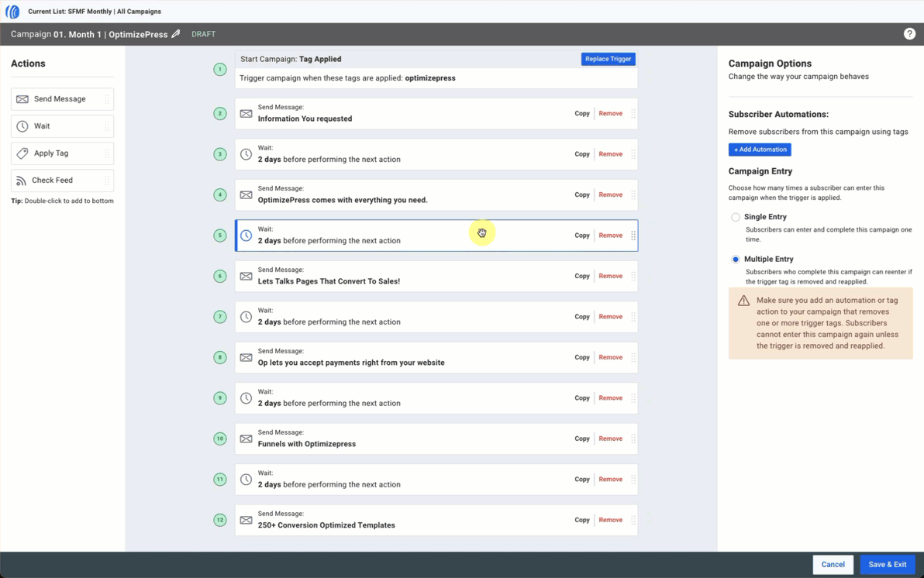
Task: Copy the Lets Talks Pages message
Action: pyautogui.click(x=581, y=276)
